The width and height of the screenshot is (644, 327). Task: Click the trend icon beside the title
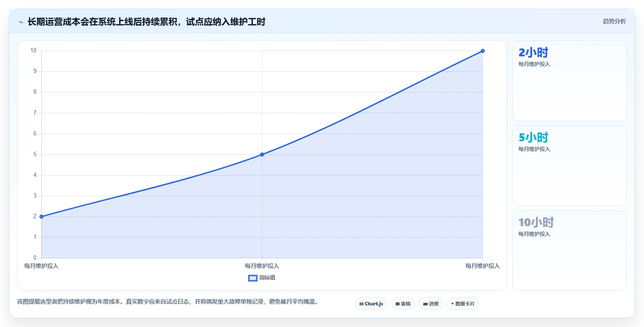point(21,22)
